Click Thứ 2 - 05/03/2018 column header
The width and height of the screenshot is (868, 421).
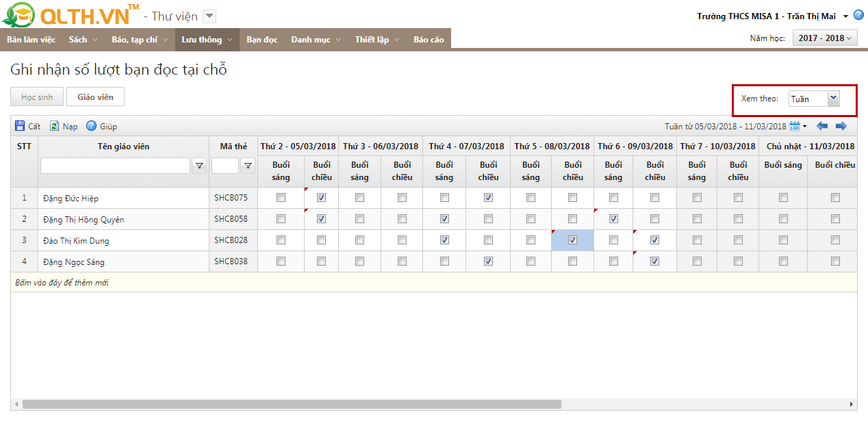298,146
